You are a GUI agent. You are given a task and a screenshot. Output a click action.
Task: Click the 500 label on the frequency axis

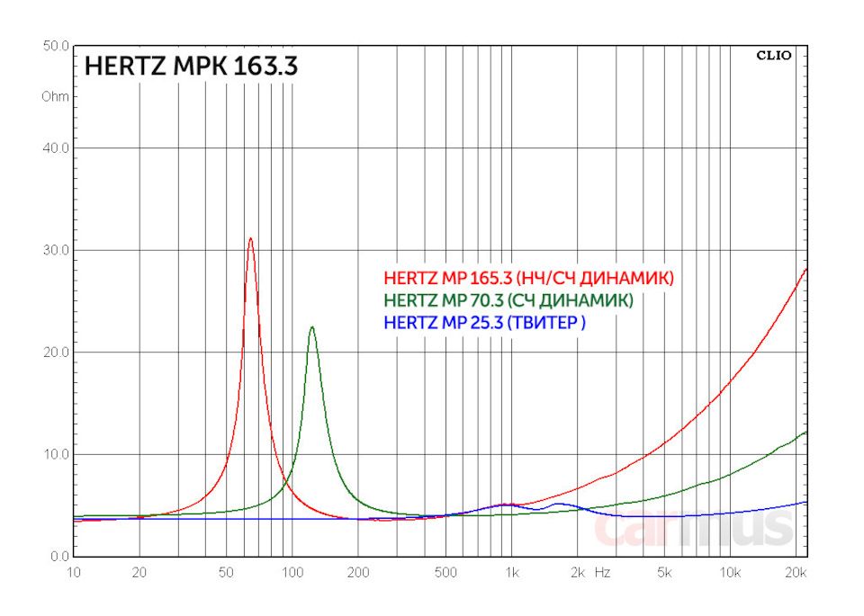coord(445,573)
